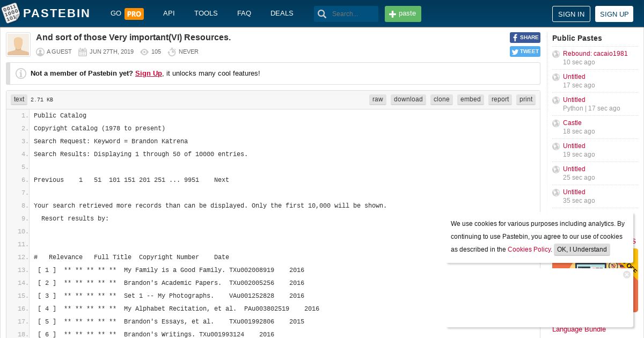Click the eye views icon beside 105

click(x=144, y=52)
